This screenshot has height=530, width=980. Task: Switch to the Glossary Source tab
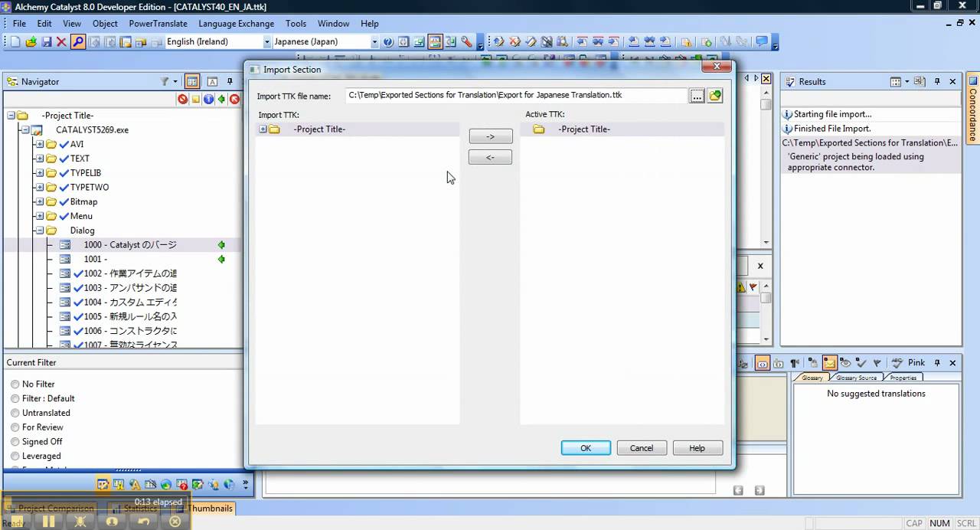856,378
